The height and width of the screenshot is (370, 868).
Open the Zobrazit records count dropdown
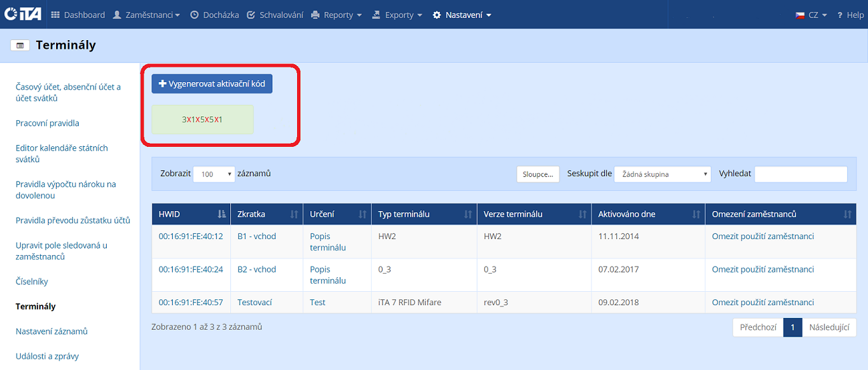[214, 174]
